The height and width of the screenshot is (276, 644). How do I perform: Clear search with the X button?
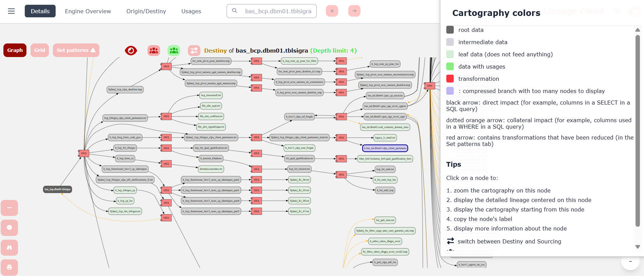coord(332,11)
